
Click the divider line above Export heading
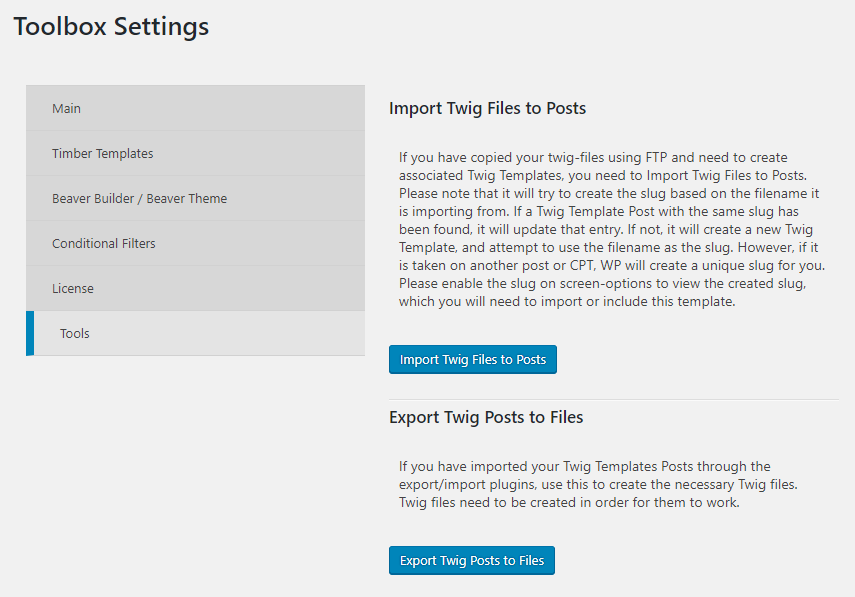(x=613, y=400)
